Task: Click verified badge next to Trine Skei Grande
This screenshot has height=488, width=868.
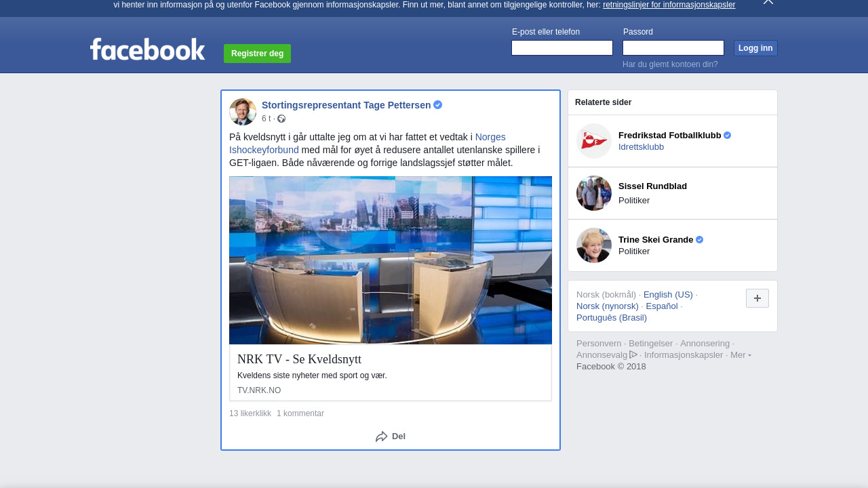Action: [700, 240]
